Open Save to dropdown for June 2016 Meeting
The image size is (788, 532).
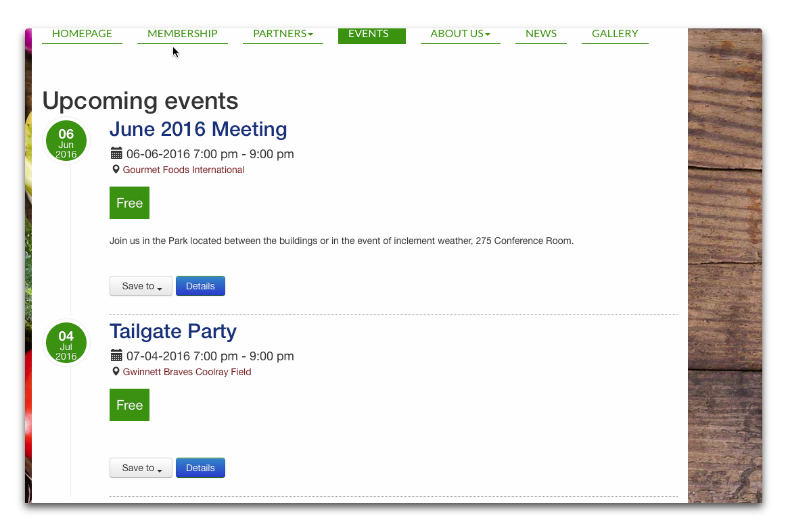(x=141, y=286)
